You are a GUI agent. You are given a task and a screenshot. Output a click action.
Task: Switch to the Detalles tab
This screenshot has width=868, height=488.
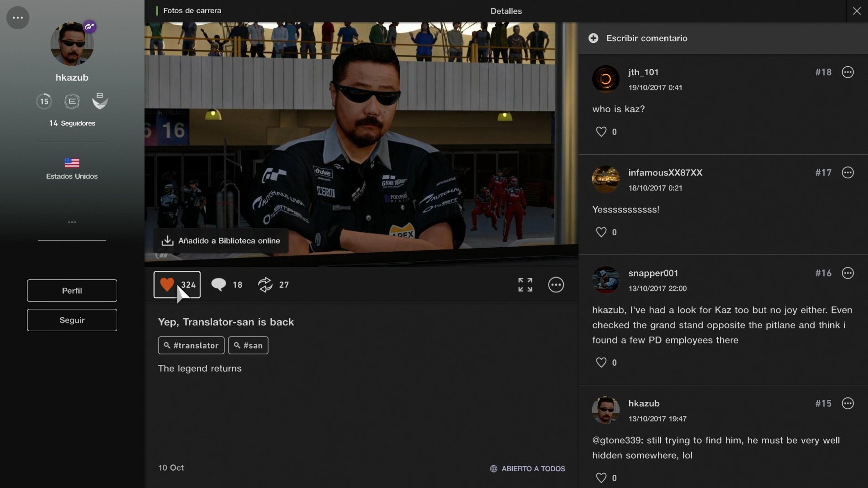coord(506,11)
